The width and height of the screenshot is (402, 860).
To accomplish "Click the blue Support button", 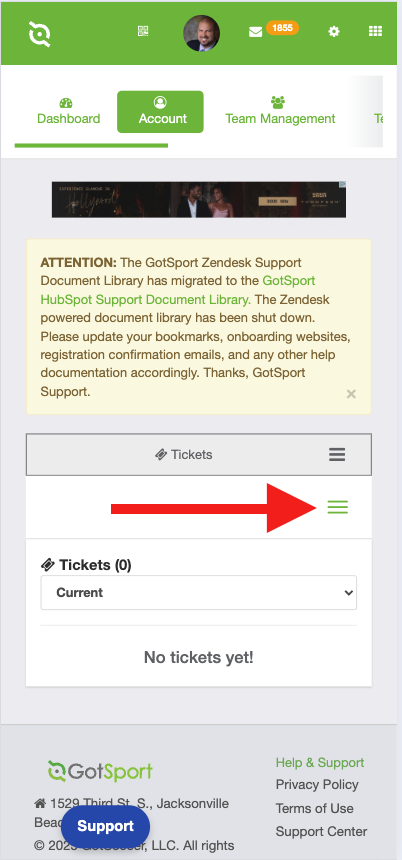I will click(x=105, y=826).
